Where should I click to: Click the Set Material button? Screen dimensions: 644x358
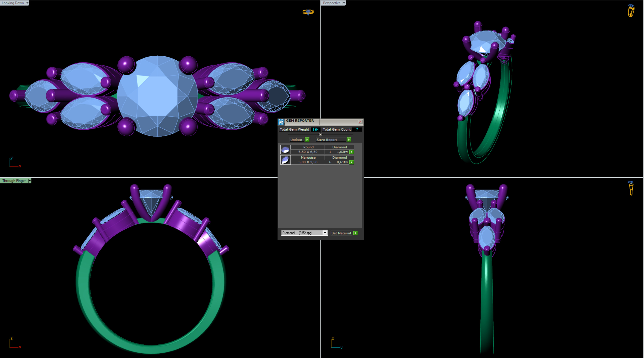[341, 233]
